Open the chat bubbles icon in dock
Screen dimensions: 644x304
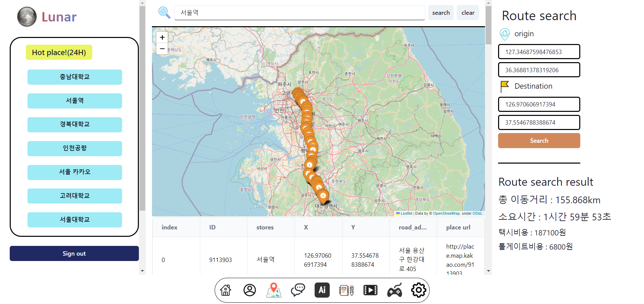pos(298,290)
